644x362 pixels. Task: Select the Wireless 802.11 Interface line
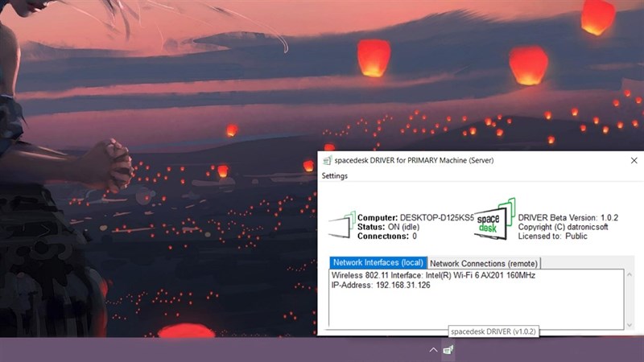[433, 275]
